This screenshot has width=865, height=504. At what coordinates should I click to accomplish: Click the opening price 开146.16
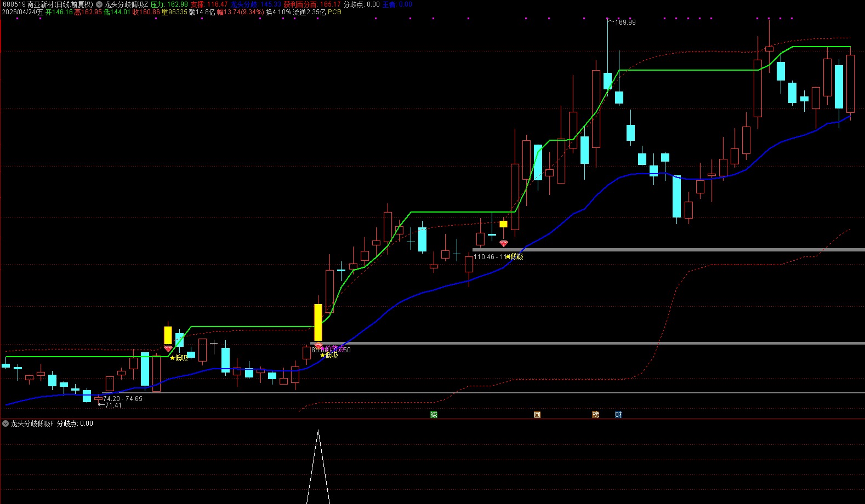pyautogui.click(x=59, y=12)
